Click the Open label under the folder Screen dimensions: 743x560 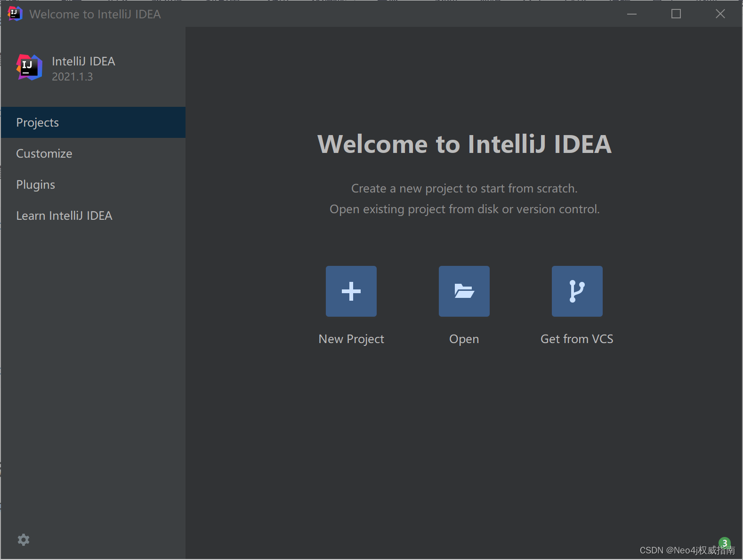[x=464, y=339]
